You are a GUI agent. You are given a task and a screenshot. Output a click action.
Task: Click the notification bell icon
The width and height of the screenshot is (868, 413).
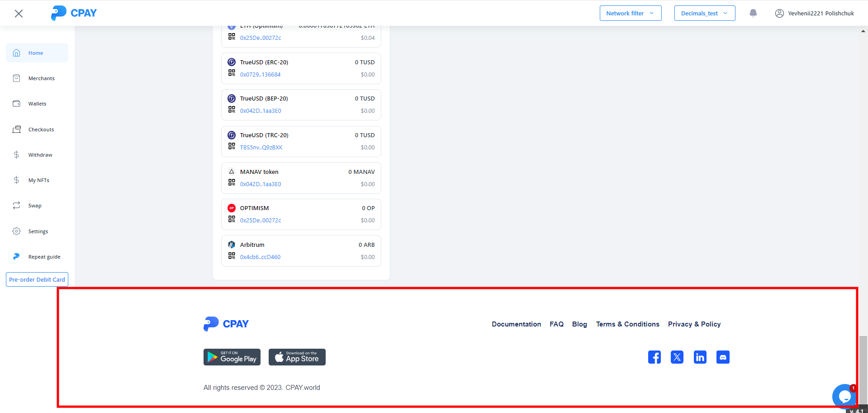pos(753,13)
